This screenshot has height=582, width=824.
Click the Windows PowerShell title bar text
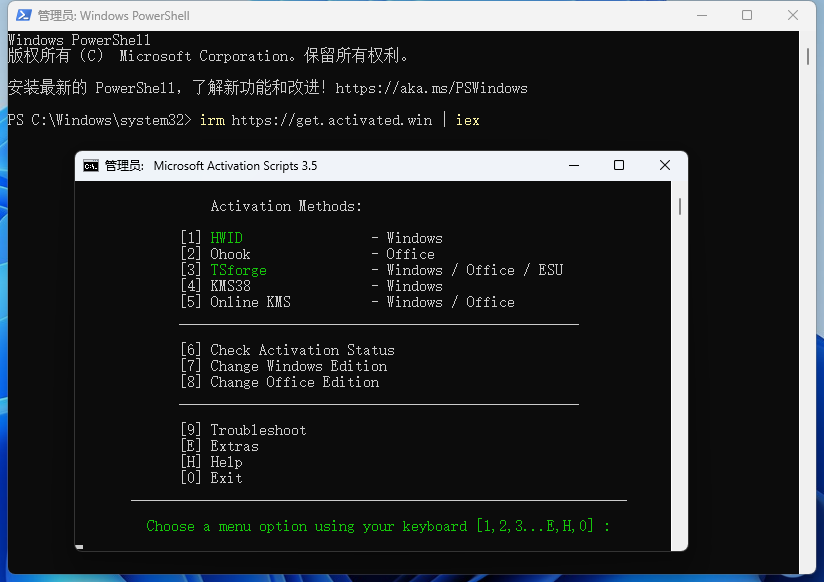pyautogui.click(x=114, y=16)
